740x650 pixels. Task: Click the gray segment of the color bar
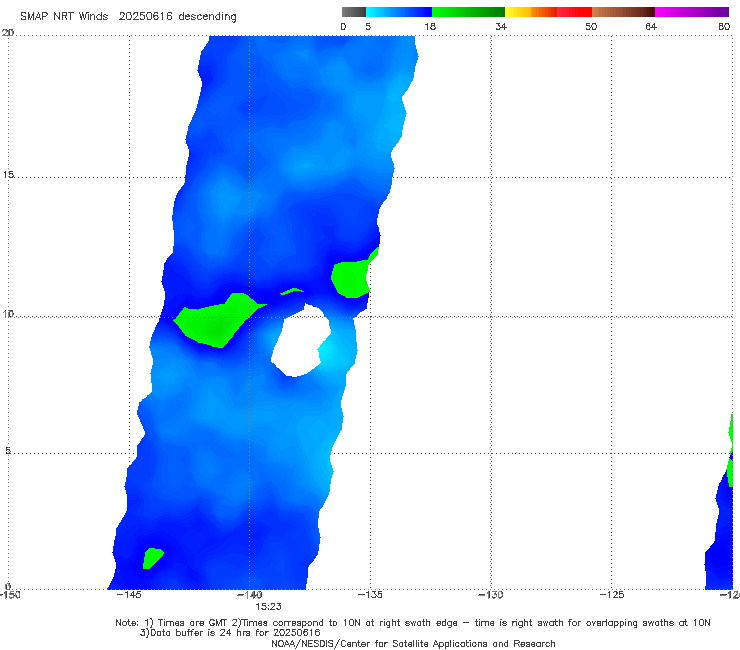(354, 12)
